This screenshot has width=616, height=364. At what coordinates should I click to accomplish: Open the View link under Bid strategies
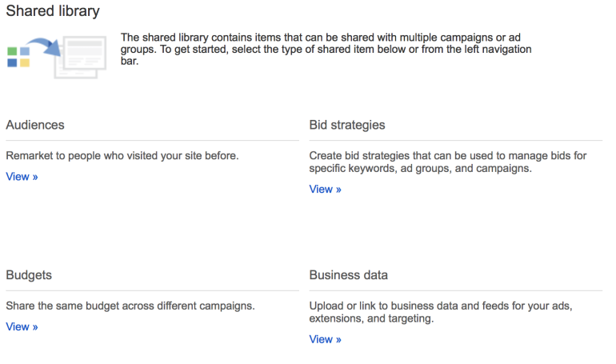point(325,190)
